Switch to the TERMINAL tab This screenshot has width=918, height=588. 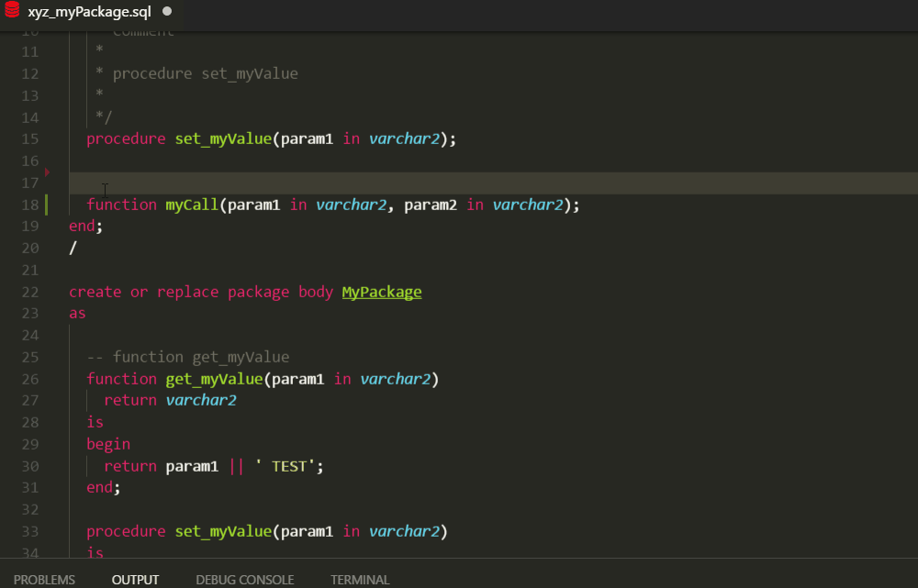pyautogui.click(x=360, y=579)
